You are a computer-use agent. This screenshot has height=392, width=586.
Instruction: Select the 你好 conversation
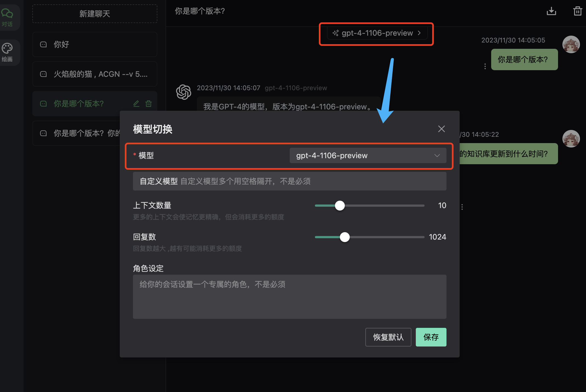pos(95,44)
